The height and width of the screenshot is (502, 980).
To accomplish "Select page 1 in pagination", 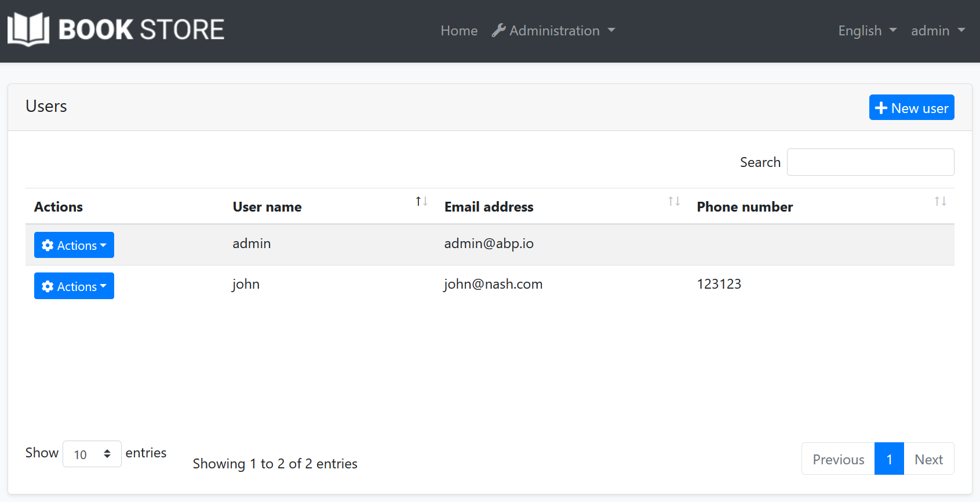I will (888, 459).
